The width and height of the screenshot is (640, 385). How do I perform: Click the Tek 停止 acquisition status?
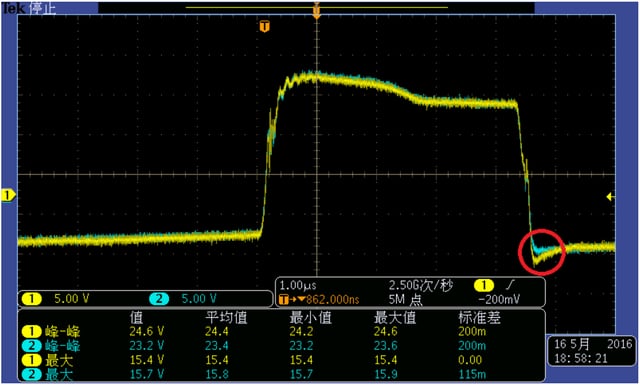point(29,7)
